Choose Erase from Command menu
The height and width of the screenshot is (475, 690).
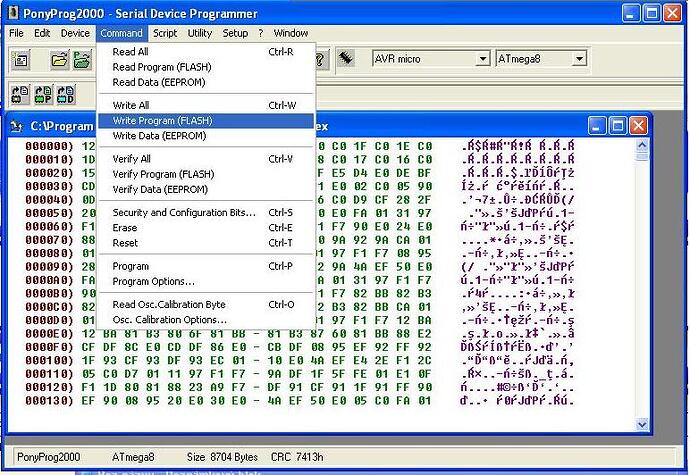tap(206, 228)
